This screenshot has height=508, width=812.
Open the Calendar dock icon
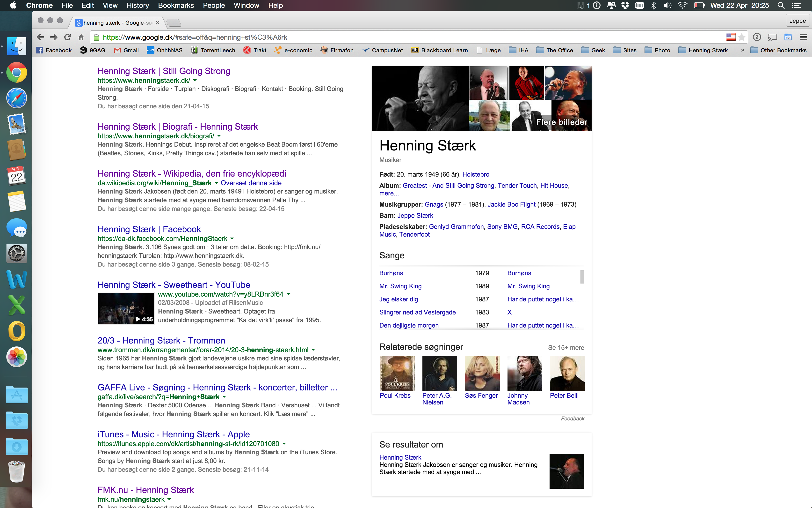pyautogui.click(x=16, y=175)
